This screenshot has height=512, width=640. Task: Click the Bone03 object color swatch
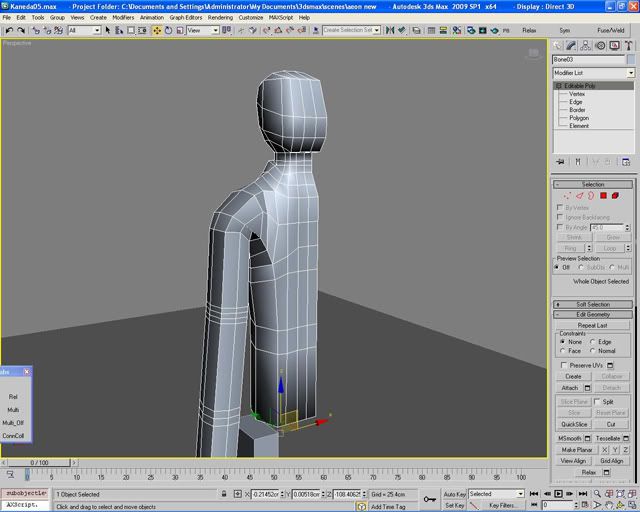pyautogui.click(x=631, y=60)
